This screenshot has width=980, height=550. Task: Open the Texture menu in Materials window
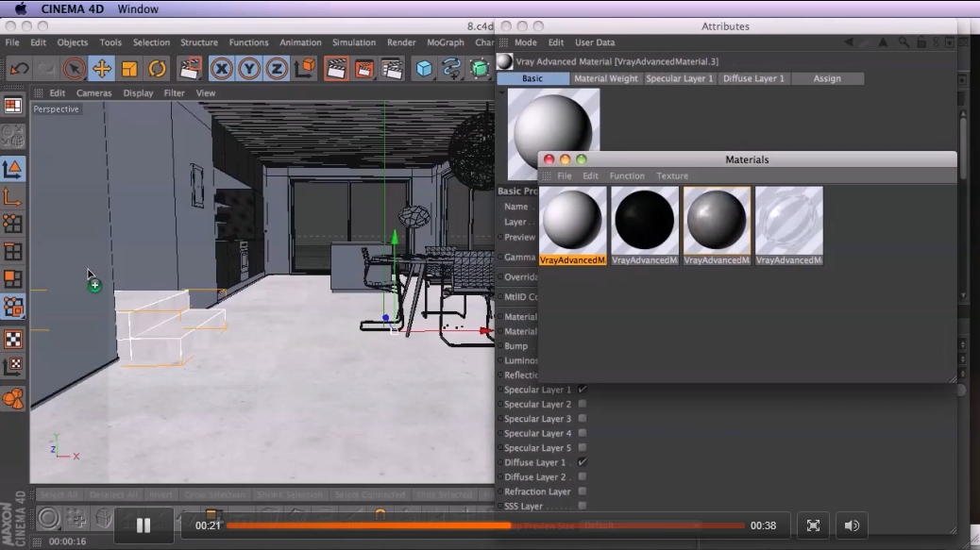(x=672, y=176)
